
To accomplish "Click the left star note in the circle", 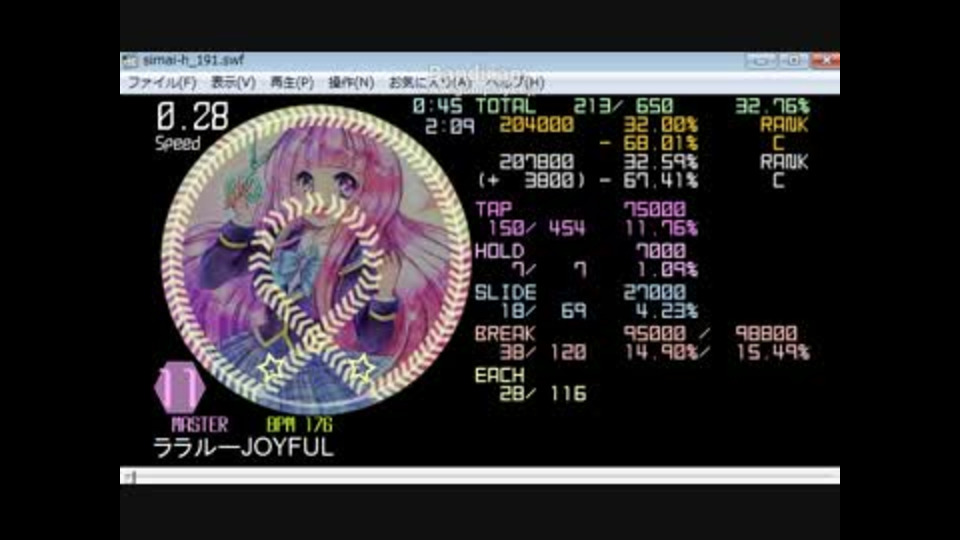I will point(272,369).
